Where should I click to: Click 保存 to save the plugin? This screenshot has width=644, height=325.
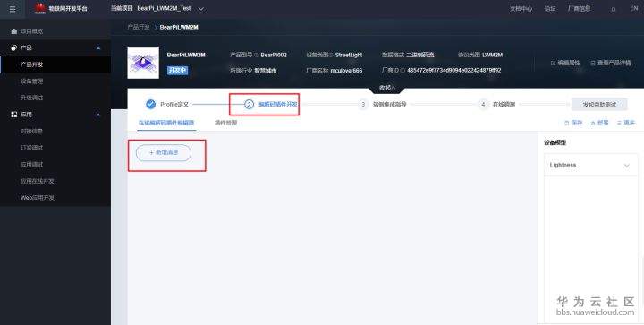point(573,123)
